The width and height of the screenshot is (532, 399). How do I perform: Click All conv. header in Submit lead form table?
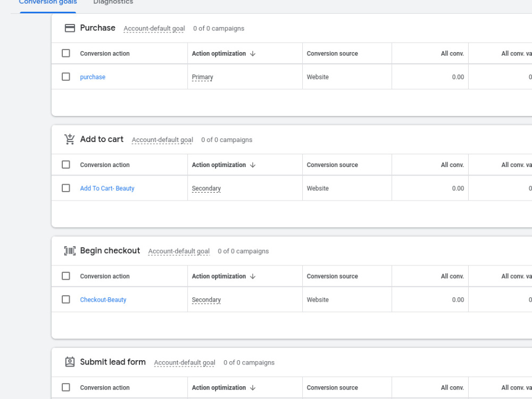(452, 387)
